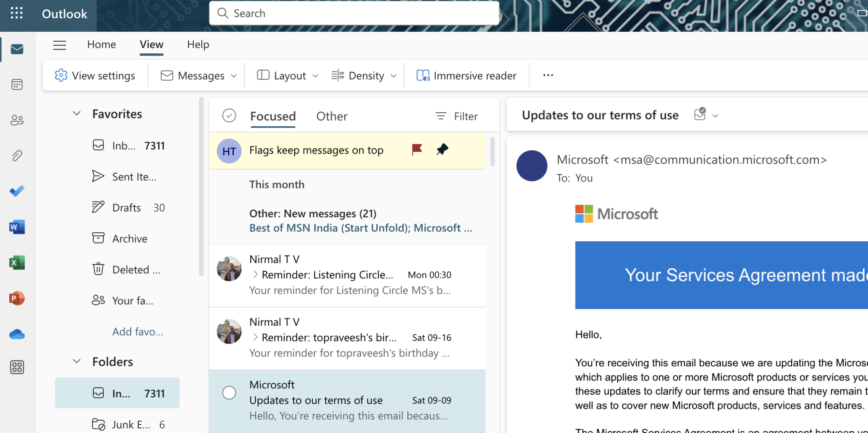Open More apps icon in left rail
868x433 pixels.
(x=17, y=367)
